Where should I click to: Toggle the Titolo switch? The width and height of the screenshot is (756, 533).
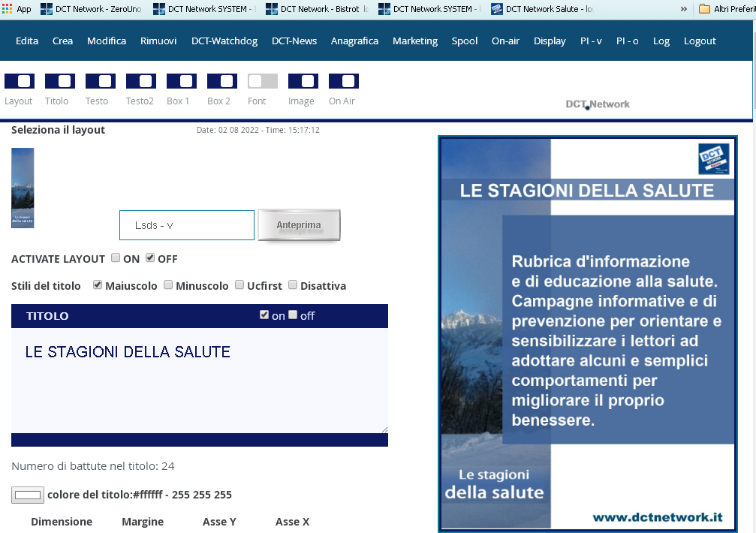60,81
